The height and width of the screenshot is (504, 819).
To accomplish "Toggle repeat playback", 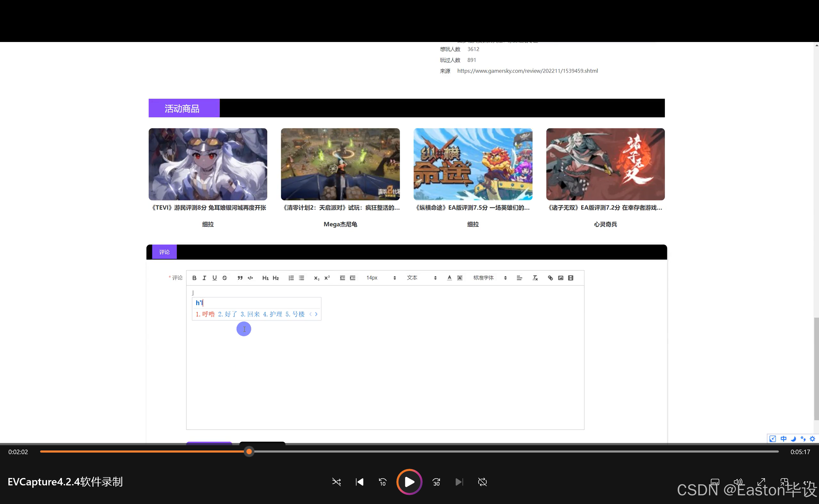I will (x=482, y=482).
